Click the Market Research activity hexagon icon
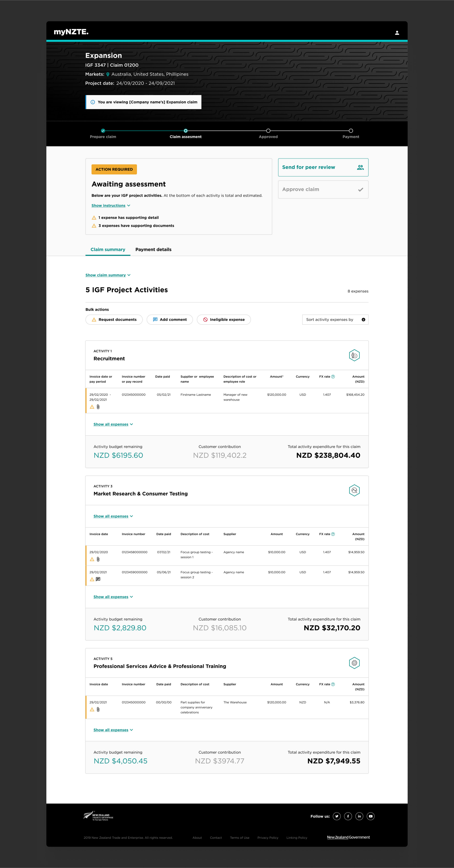The height and width of the screenshot is (868, 454). [354, 490]
